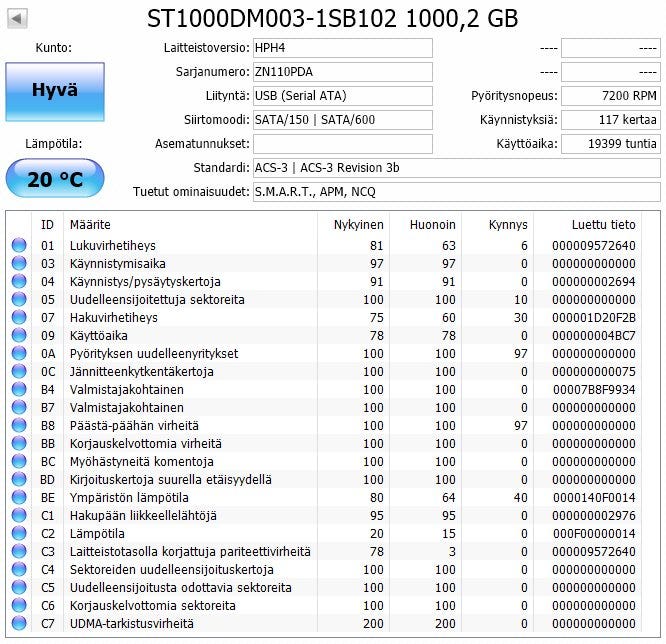Click status icon of 05 Uudelleensijoitettuja sektoreita row
The image size is (666, 644).
tap(19, 299)
